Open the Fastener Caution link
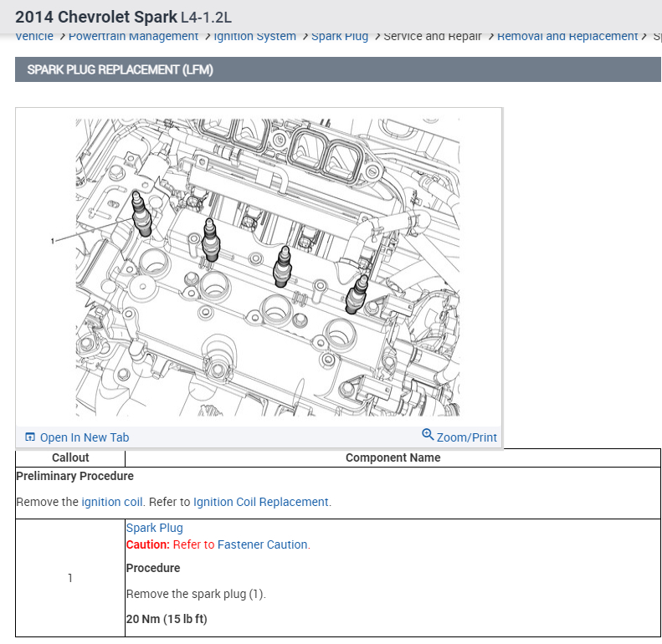Viewport: 662px width, 644px height. (x=262, y=544)
